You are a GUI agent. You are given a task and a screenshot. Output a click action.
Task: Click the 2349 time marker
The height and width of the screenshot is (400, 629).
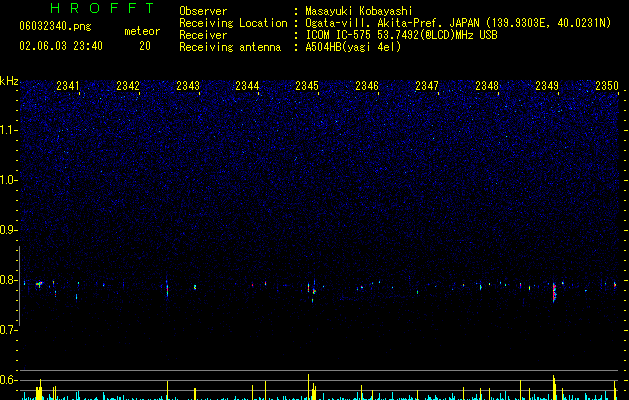point(547,86)
